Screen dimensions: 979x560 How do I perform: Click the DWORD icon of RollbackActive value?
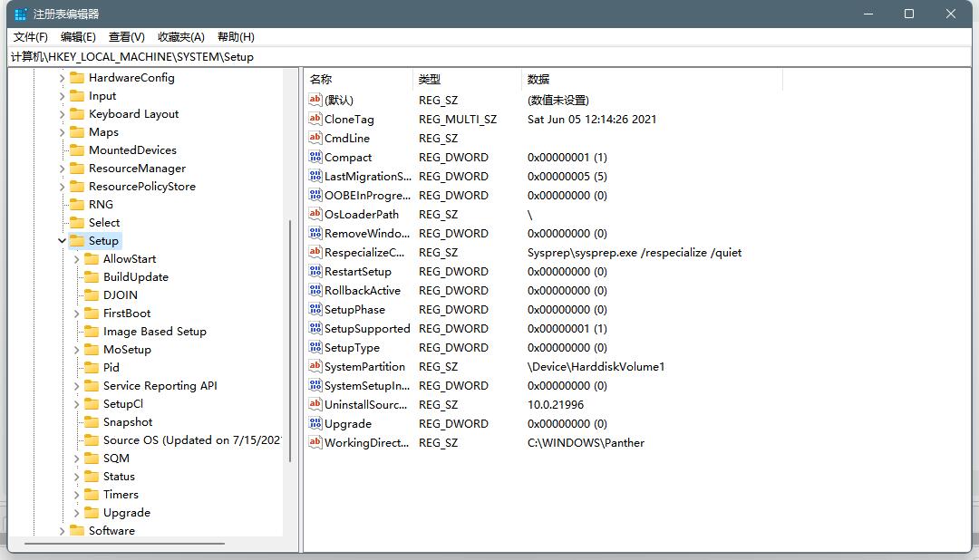[x=315, y=290]
